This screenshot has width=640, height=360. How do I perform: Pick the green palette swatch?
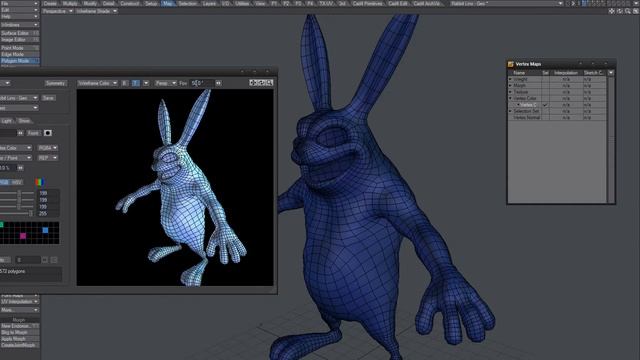coord(1,224)
